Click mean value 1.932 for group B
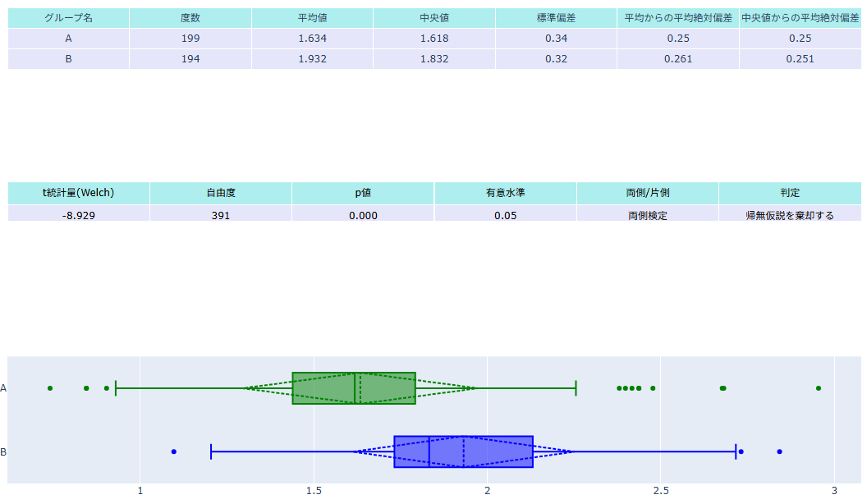 pos(312,59)
